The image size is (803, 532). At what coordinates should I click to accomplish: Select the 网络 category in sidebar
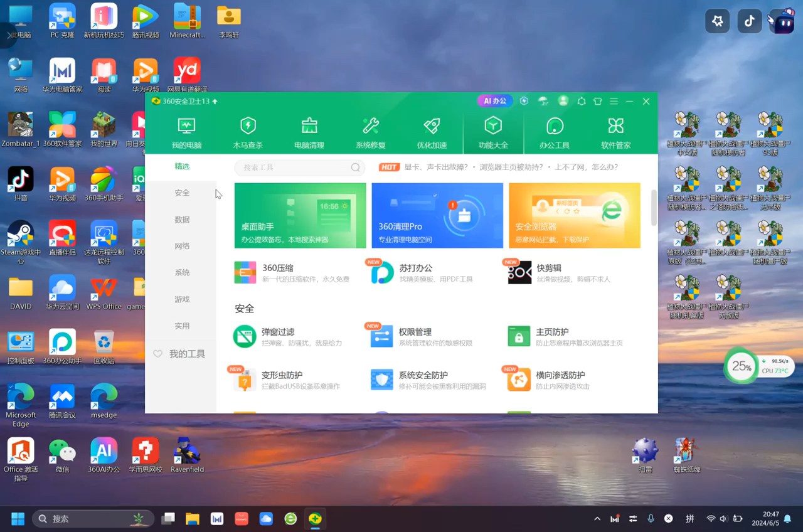[182, 247]
